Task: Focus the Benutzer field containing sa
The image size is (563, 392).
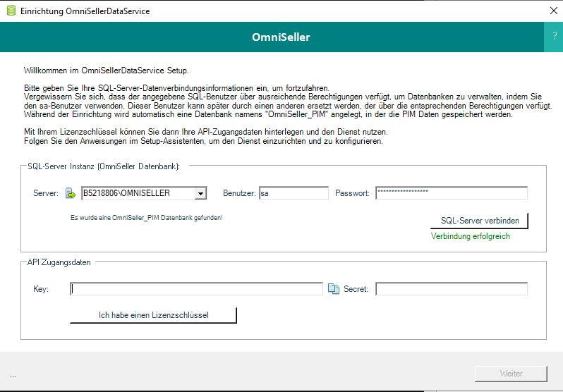Action: (293, 193)
